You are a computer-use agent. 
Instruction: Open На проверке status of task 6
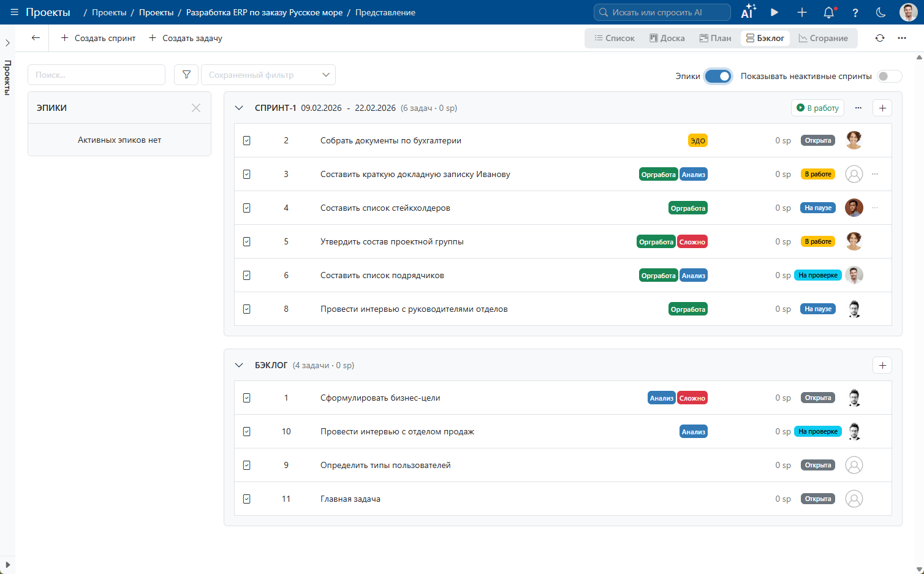[x=818, y=275]
